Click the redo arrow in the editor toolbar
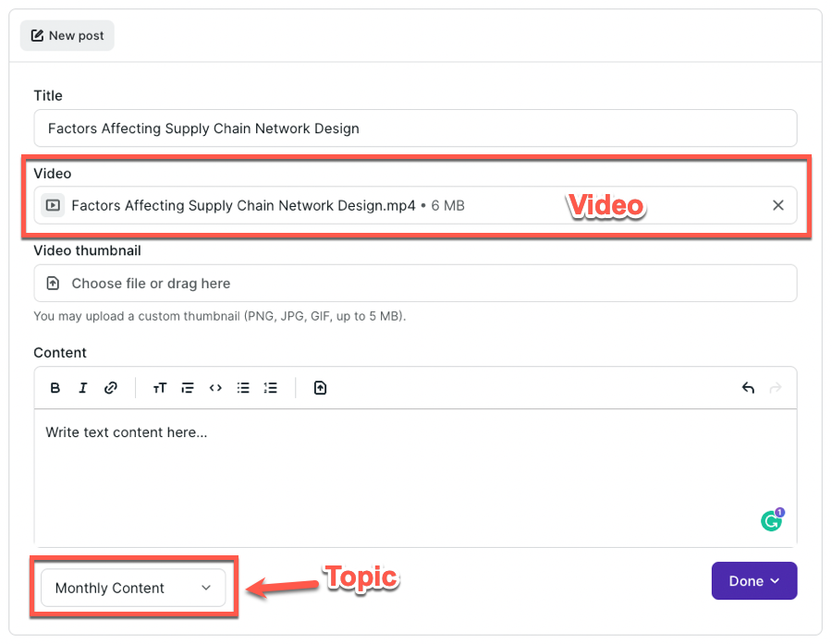This screenshot has height=644, width=832. tap(776, 388)
